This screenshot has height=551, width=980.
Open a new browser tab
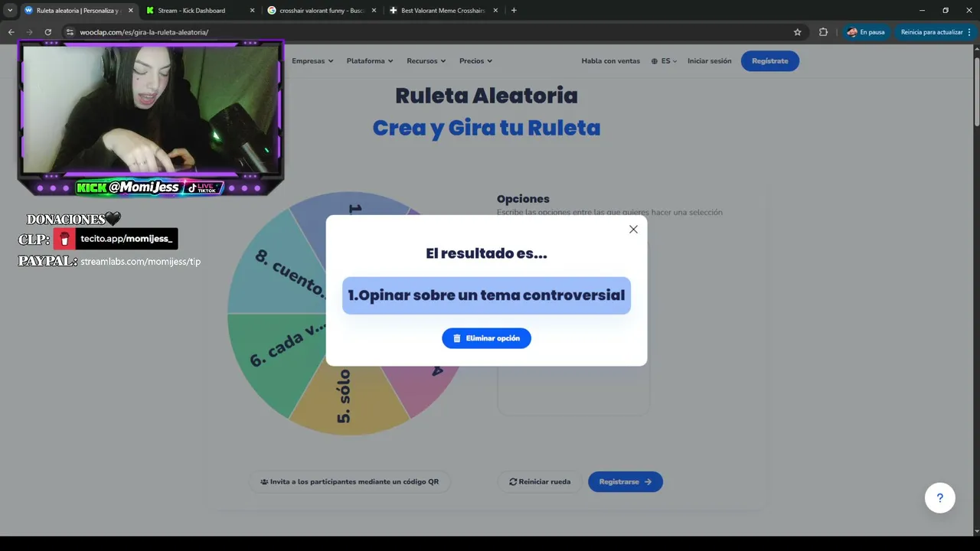pos(514,11)
